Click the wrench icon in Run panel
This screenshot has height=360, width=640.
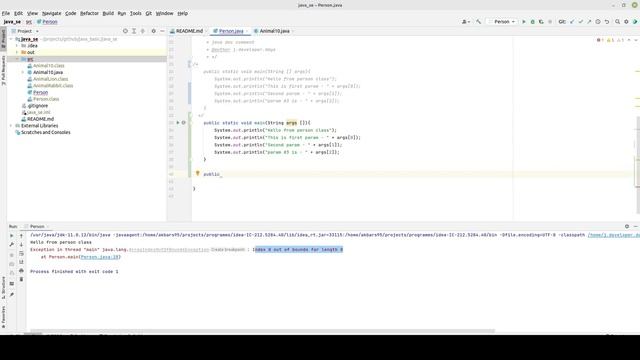click(11, 244)
